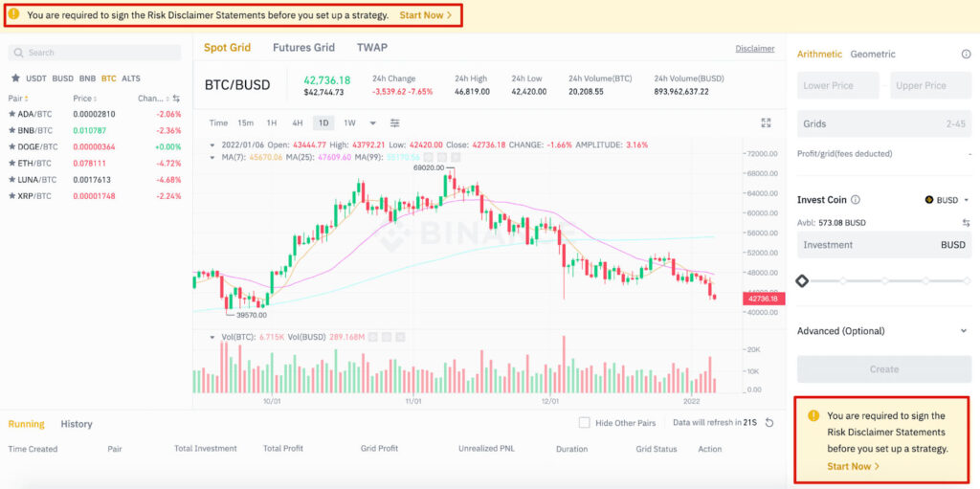Click Start Now in bottom-right disclaimer box

(853, 466)
